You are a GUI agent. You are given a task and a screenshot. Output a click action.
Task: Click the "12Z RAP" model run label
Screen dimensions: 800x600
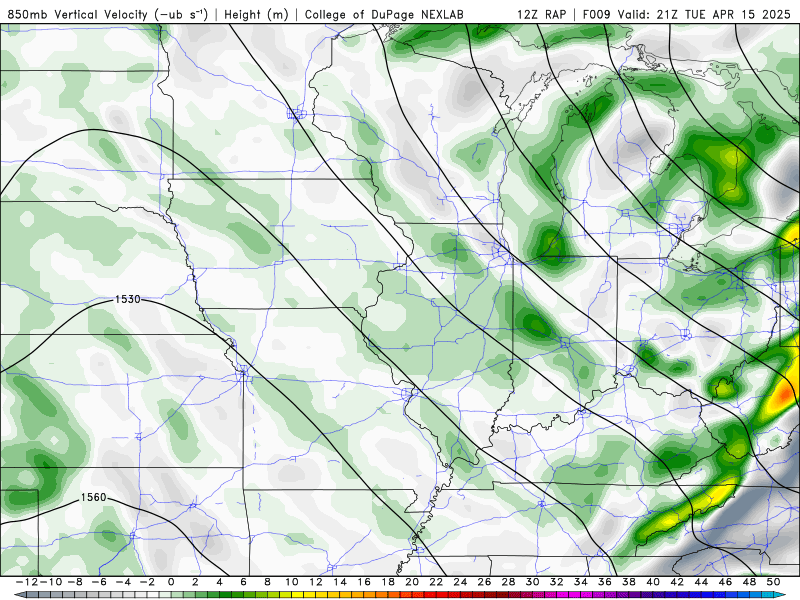tap(541, 14)
